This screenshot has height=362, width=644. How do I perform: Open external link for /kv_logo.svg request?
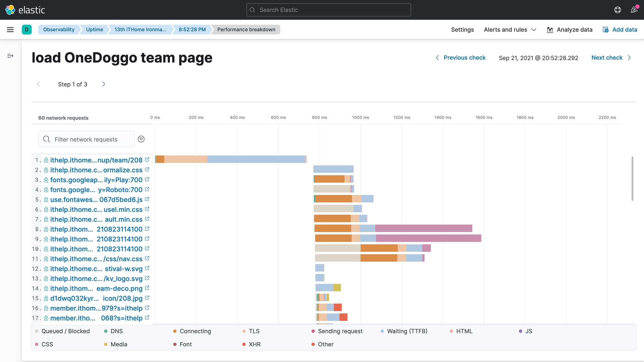[147, 278]
